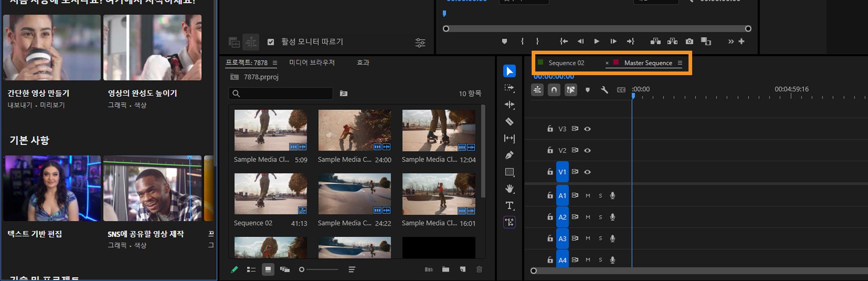Open the settings sliders icon beside 활성 모니터 따르기
Viewport: 868px width, 281px height.
point(420,43)
